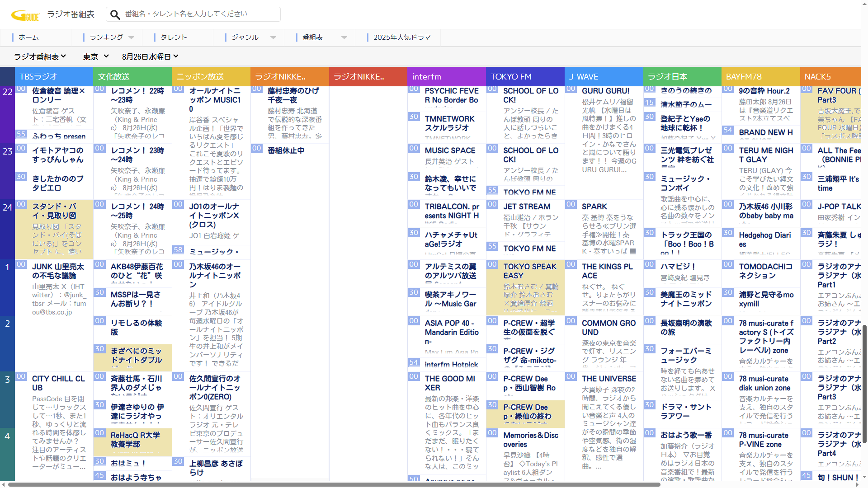Open program JO1のオールナイトニッポンX
The image size is (868, 488).
coord(214,216)
